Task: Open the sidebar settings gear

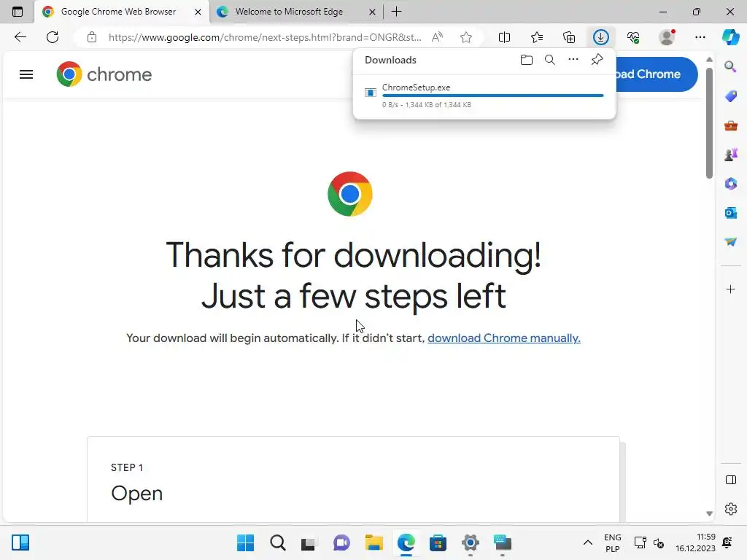Action: pyautogui.click(x=730, y=509)
